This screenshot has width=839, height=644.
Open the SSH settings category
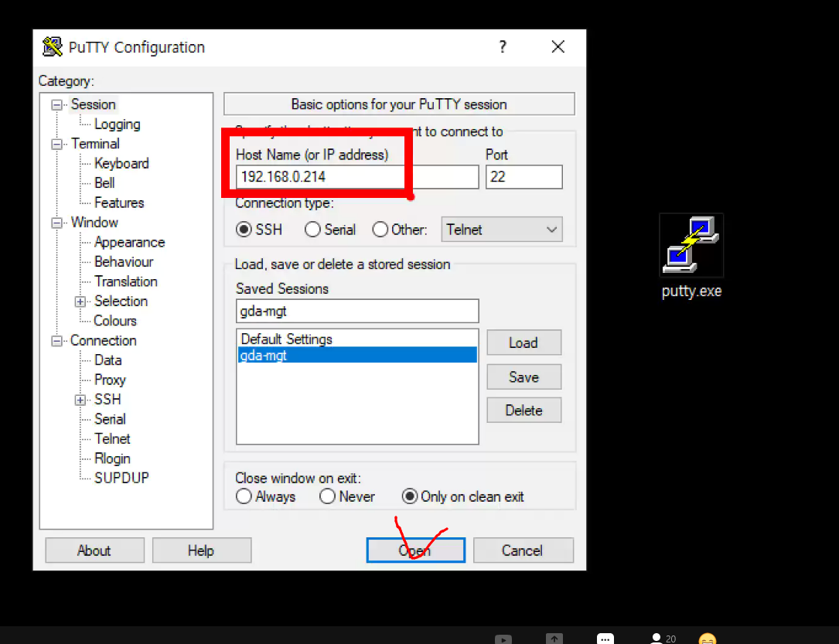click(107, 400)
